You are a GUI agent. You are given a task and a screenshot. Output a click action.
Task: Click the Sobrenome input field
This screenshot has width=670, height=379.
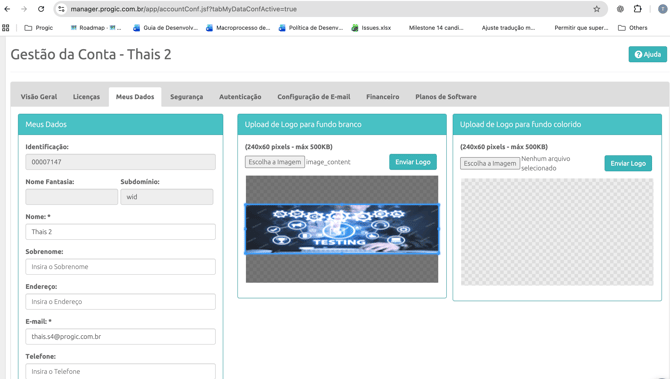[120, 267]
